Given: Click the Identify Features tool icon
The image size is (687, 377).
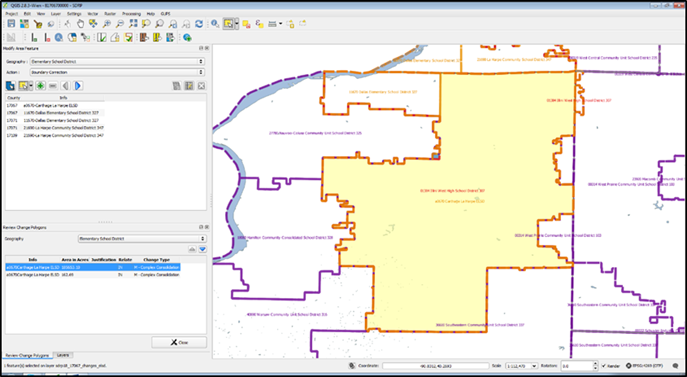Looking at the screenshot, I should 215,24.
